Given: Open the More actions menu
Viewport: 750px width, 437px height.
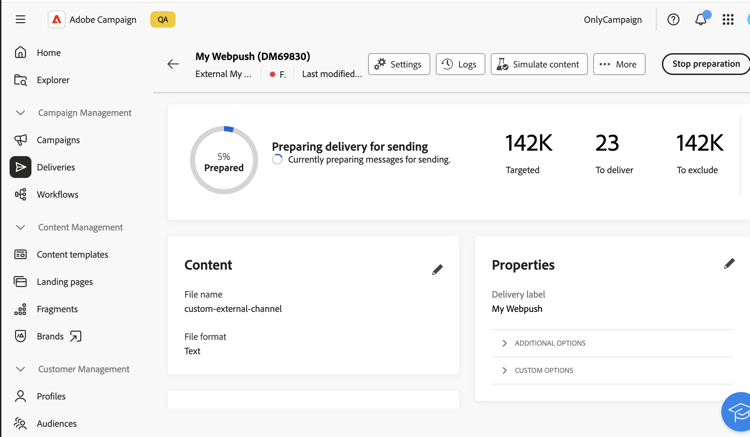Looking at the screenshot, I should [619, 64].
